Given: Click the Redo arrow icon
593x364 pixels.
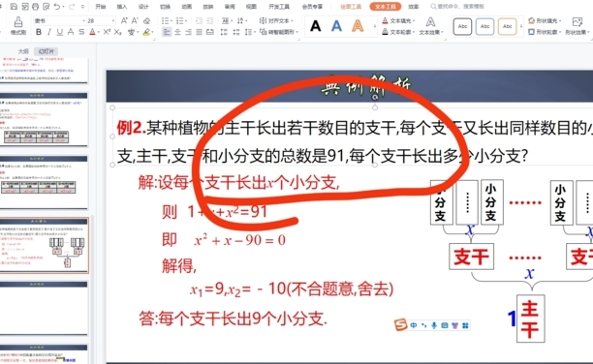Looking at the screenshot, I should tap(72, 6).
